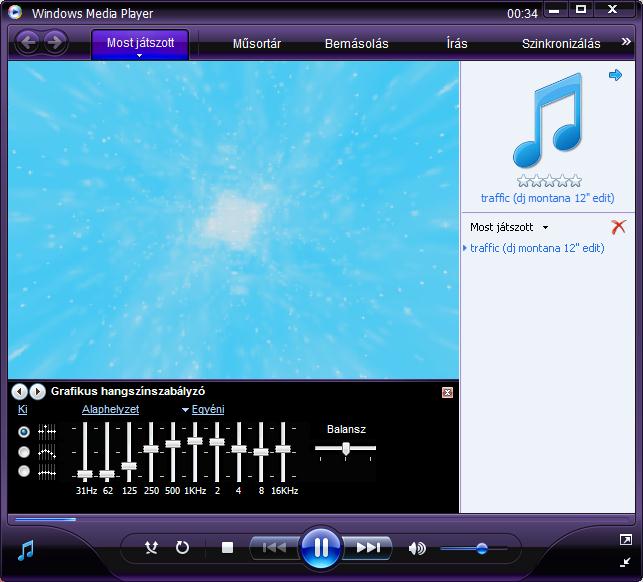Click the music note icon at bottom left
643x582 pixels.
(x=25, y=550)
